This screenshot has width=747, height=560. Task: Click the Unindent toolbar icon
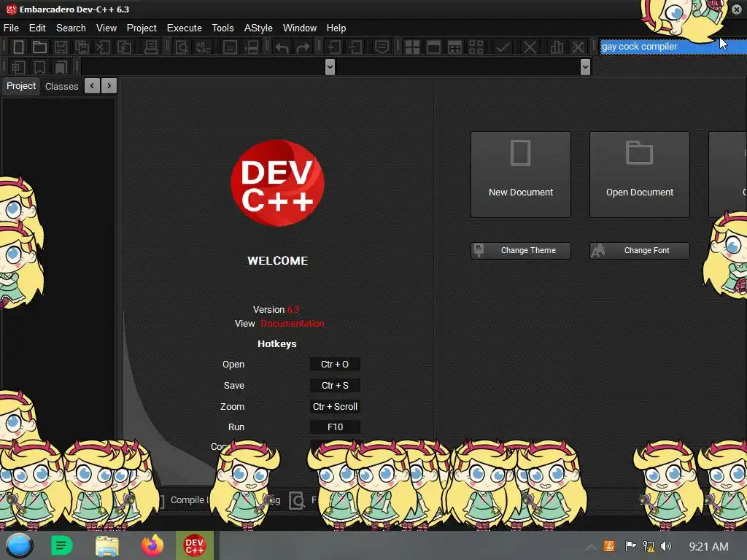tap(355, 47)
